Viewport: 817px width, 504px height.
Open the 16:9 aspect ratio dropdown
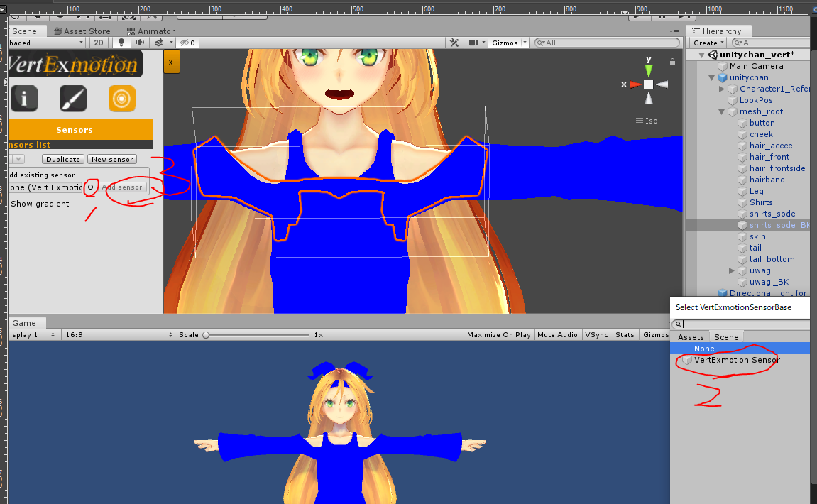[119, 334]
